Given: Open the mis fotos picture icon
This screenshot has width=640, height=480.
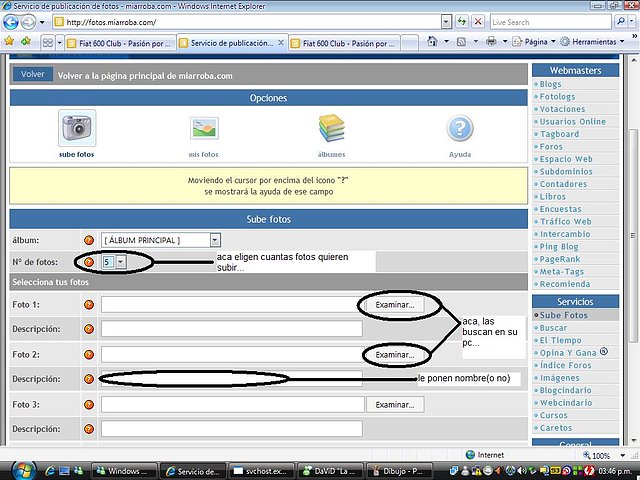Looking at the screenshot, I should (x=204, y=128).
